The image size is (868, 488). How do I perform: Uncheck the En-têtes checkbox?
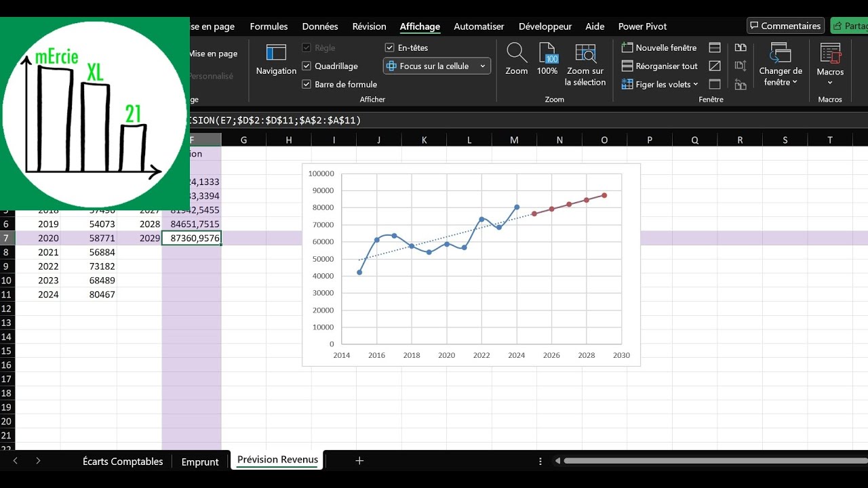(389, 47)
